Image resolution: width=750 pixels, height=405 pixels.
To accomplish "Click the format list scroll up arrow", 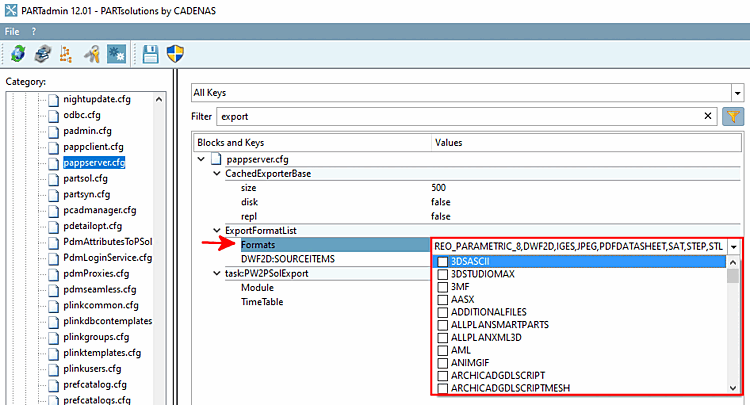I will point(733,262).
